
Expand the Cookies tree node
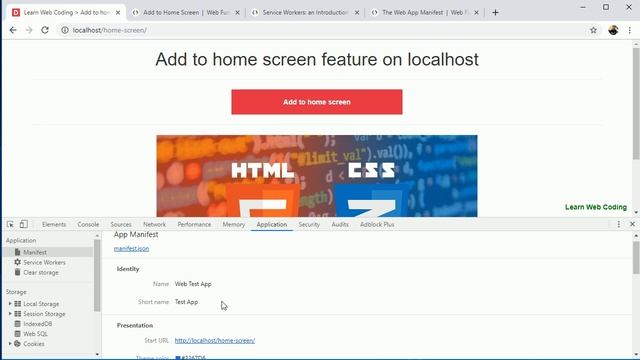pyautogui.click(x=10, y=344)
